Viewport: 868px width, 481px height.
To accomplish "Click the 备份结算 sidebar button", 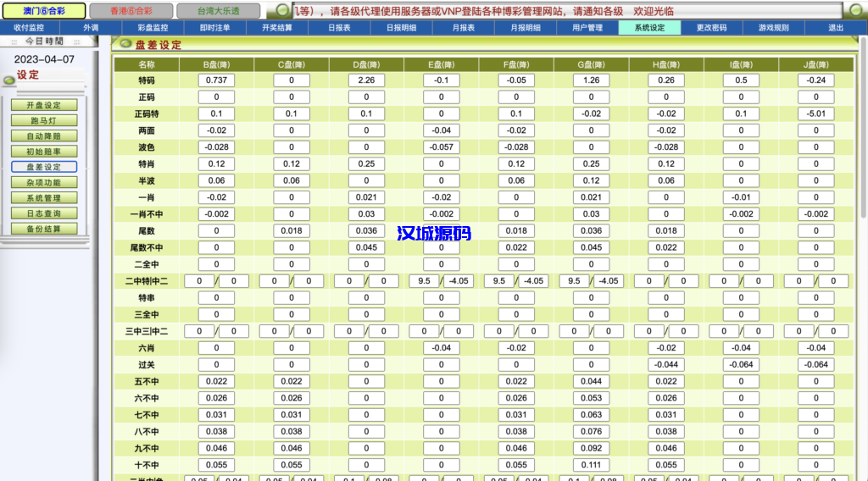I will (x=44, y=229).
